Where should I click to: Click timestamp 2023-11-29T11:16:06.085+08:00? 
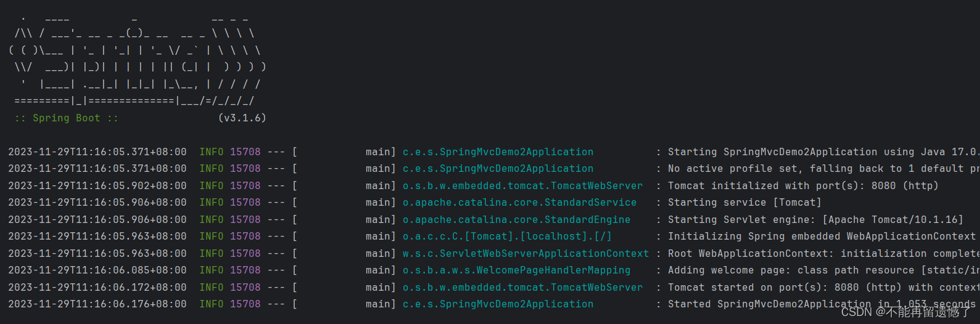[x=97, y=270]
